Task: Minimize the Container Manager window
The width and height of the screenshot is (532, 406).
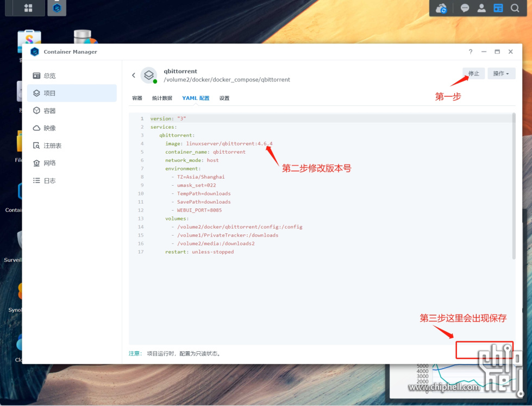Action: click(484, 52)
